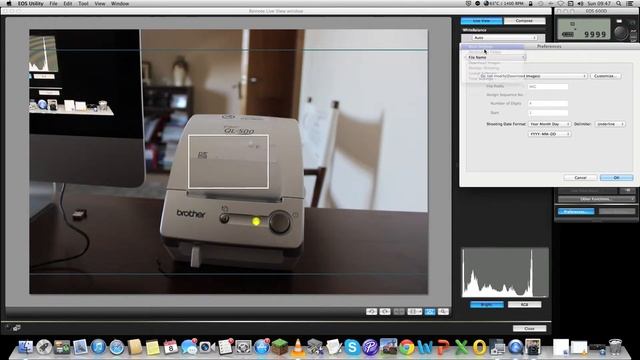Open the Do not modify (Download Images) dropdown
640x360 pixels.
click(533, 76)
